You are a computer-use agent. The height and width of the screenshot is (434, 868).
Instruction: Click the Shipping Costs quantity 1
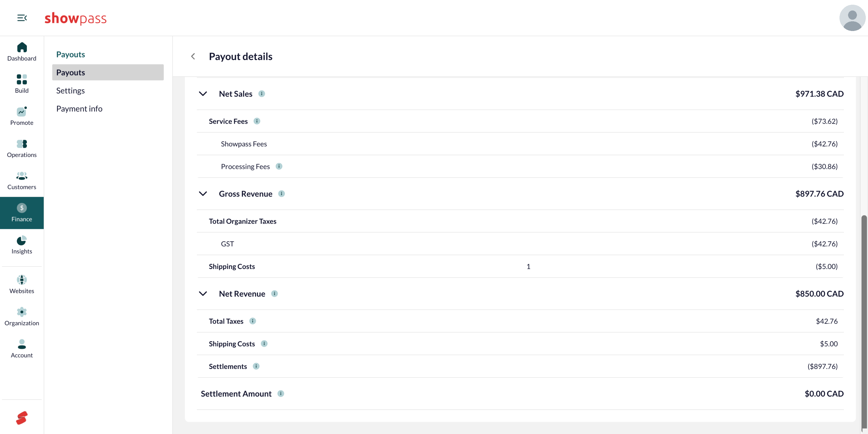coord(528,266)
